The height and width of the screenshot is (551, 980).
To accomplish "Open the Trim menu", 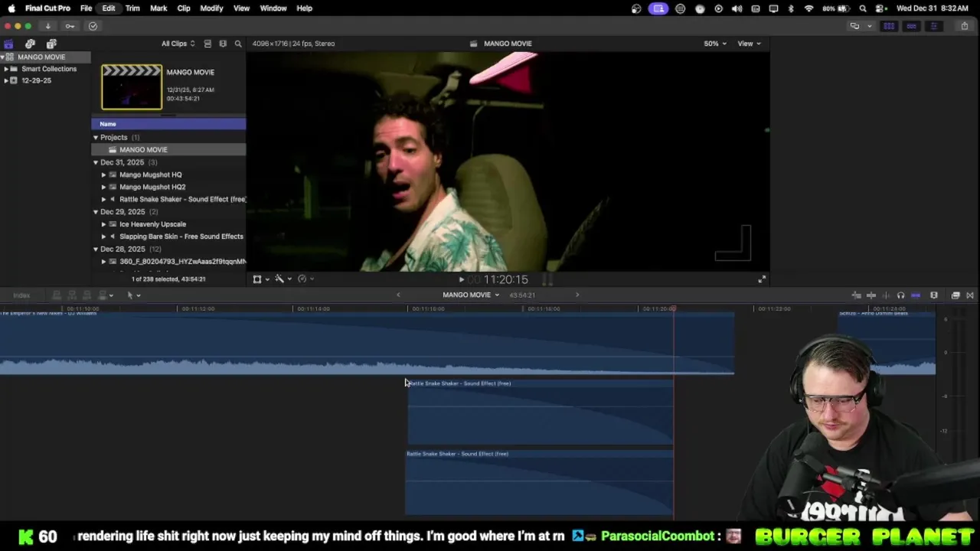I will coord(132,8).
